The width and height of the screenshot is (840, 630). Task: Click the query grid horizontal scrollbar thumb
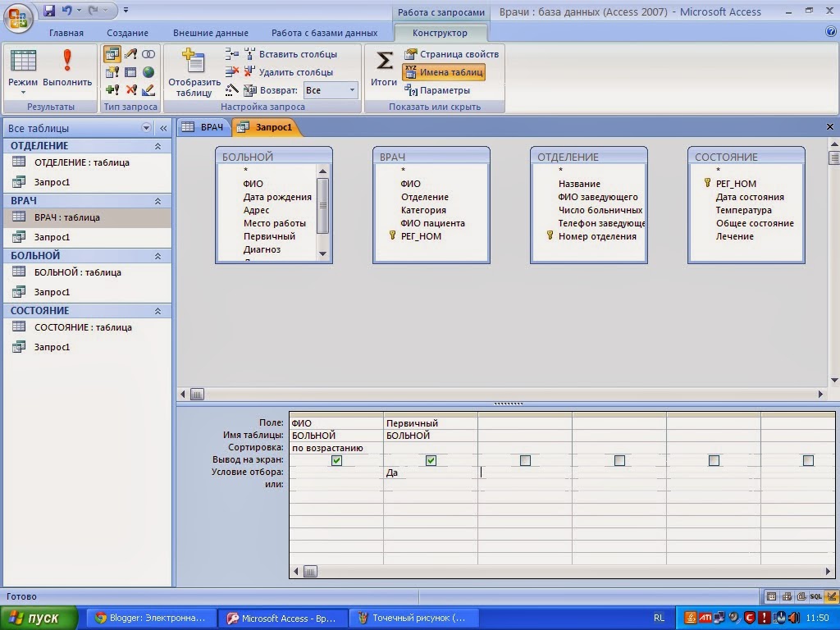(x=310, y=572)
